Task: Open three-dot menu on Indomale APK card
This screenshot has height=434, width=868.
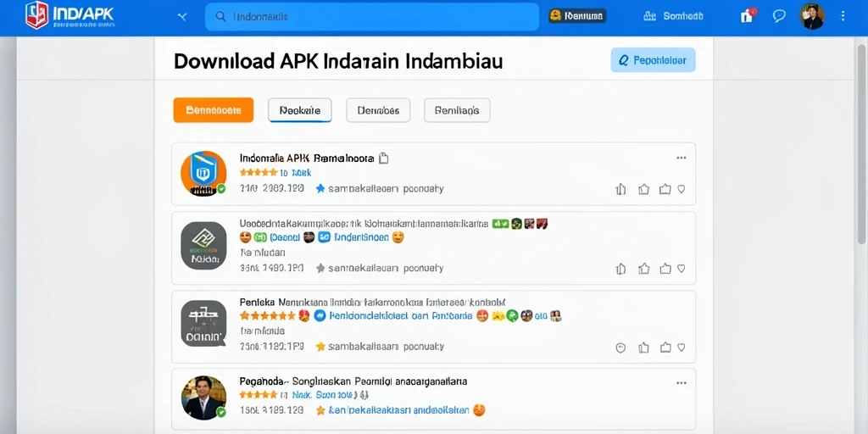Action: tap(682, 158)
